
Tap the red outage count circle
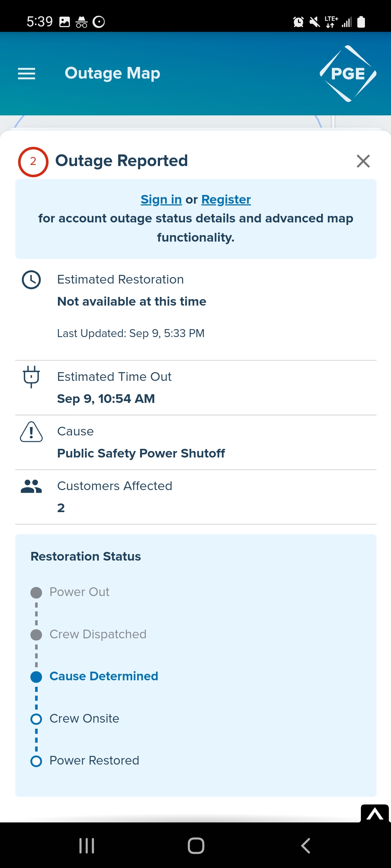pyautogui.click(x=33, y=162)
